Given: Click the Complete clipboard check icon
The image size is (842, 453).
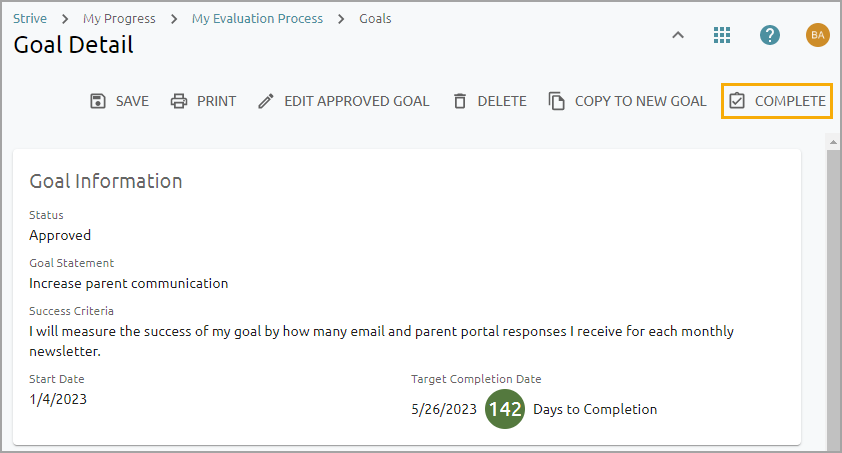Looking at the screenshot, I should 737,101.
